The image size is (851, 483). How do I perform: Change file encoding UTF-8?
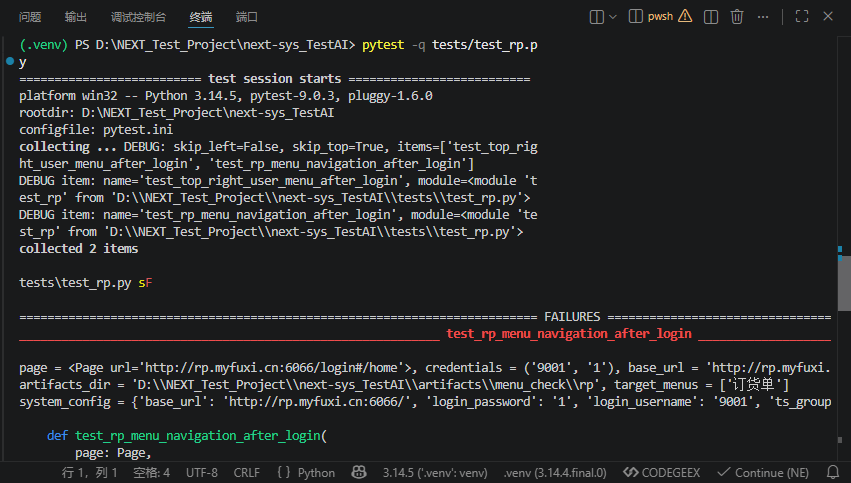pos(201,473)
